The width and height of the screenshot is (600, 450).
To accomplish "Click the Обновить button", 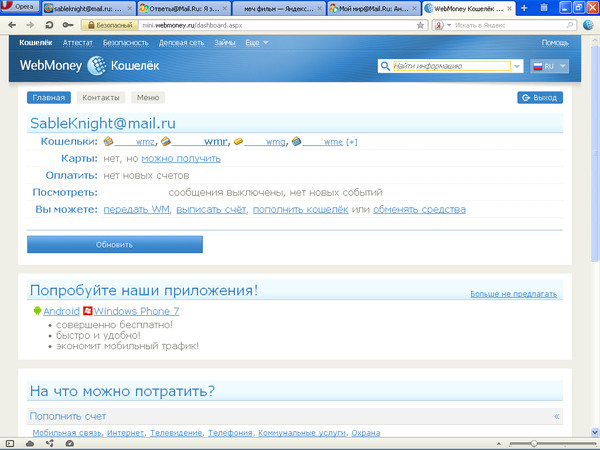I will [115, 244].
